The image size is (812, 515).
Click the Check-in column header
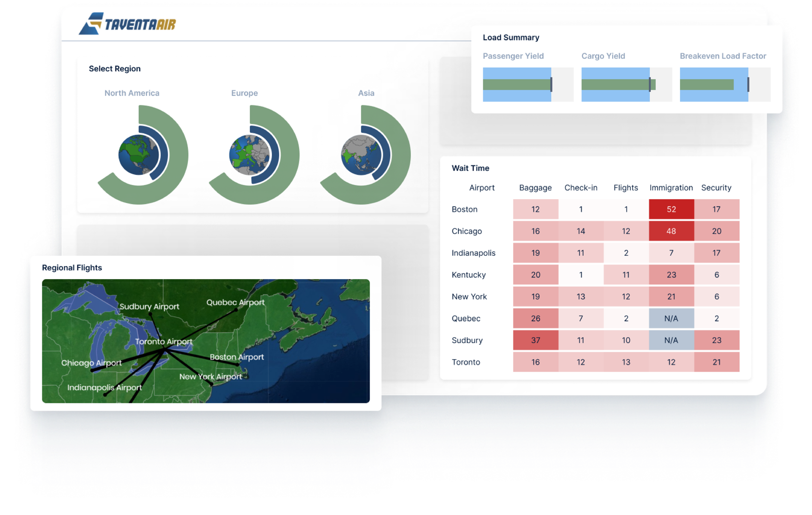(581, 188)
